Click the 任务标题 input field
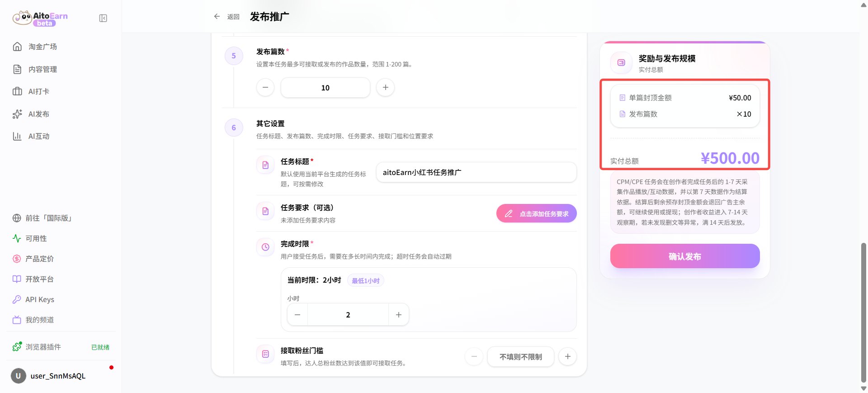868x393 pixels. 476,172
